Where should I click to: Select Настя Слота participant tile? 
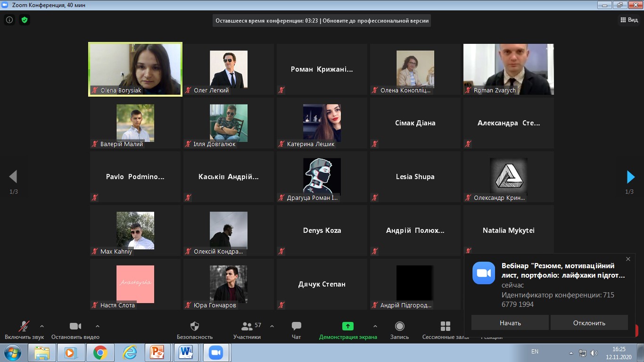click(135, 284)
